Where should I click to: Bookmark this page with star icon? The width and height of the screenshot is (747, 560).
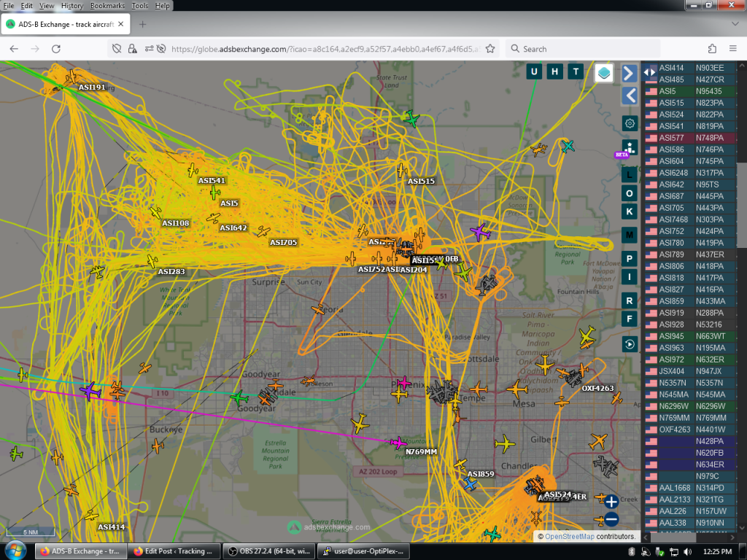click(489, 49)
